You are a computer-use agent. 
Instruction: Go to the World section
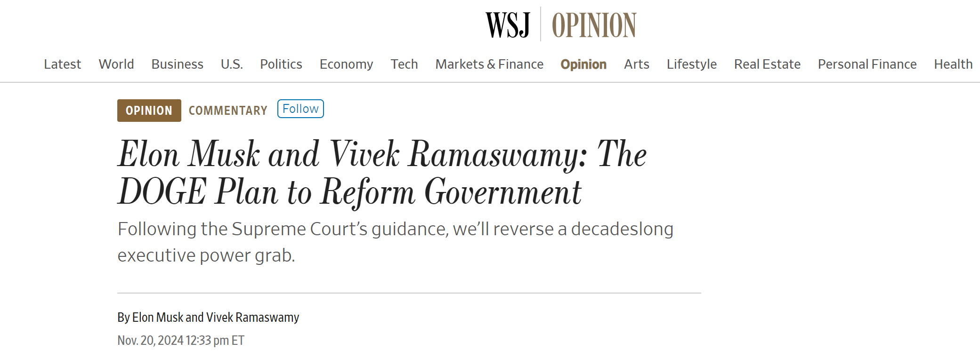tap(116, 64)
